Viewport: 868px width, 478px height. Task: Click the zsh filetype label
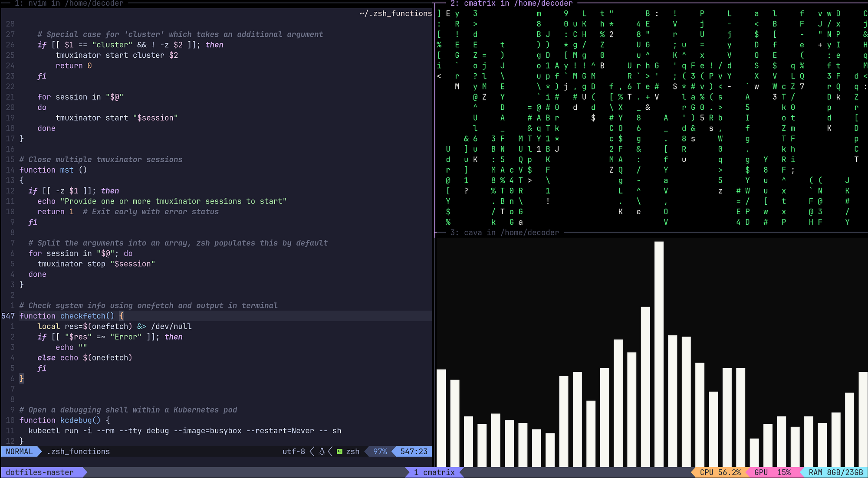click(x=353, y=452)
